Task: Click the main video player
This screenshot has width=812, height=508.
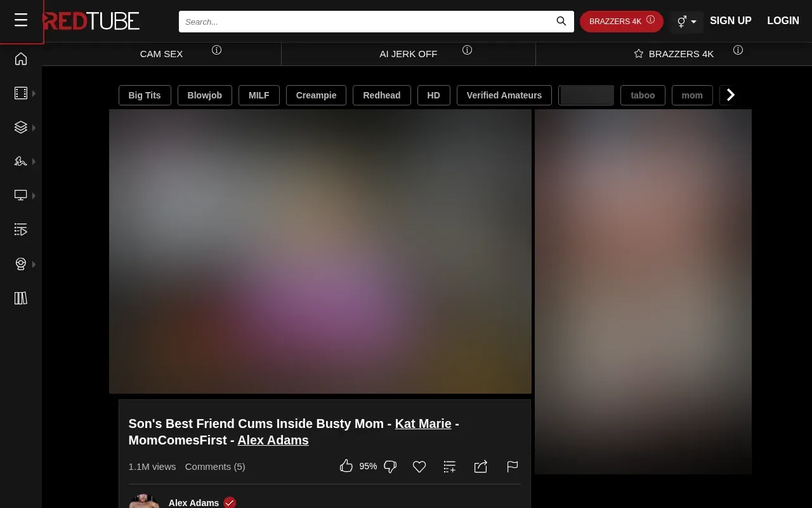Action: [x=320, y=251]
